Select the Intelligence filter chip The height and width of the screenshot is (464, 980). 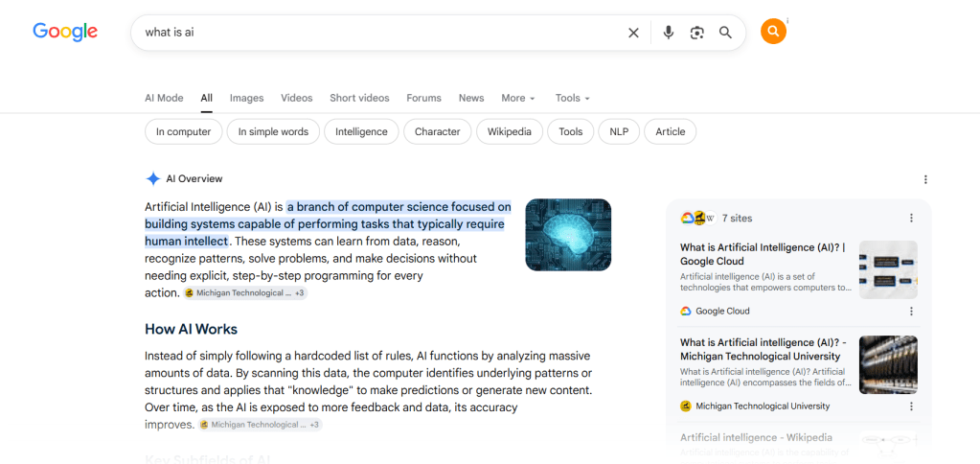pyautogui.click(x=361, y=131)
